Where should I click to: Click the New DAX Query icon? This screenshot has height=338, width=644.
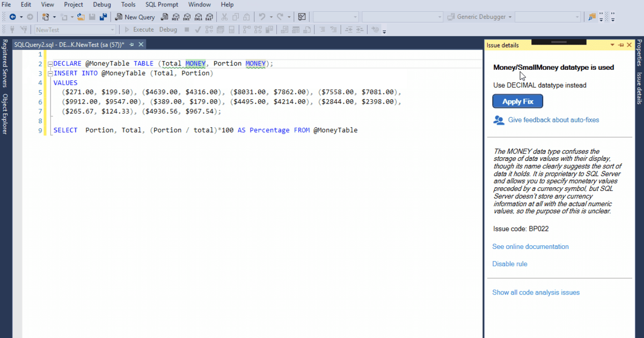coord(210,17)
